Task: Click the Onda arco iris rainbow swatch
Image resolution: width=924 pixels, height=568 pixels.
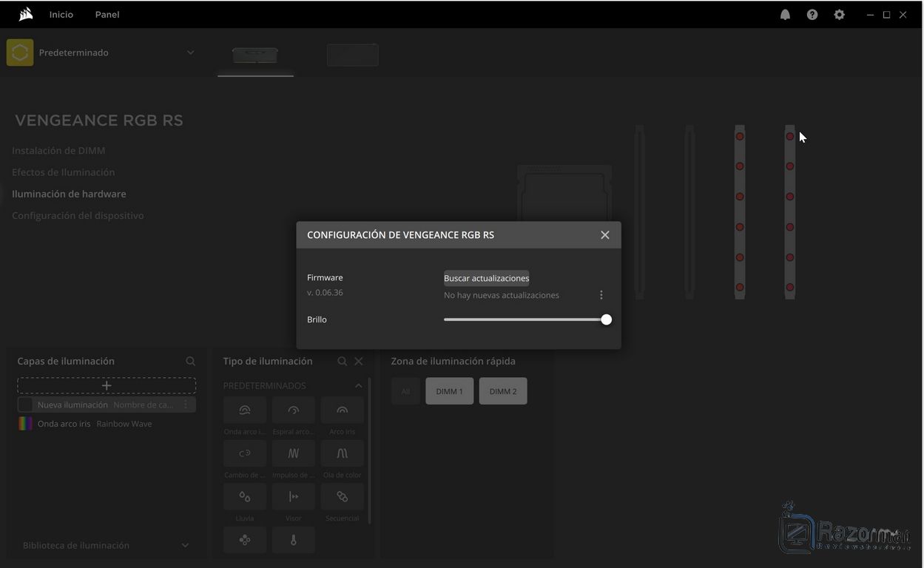Action: [x=25, y=424]
